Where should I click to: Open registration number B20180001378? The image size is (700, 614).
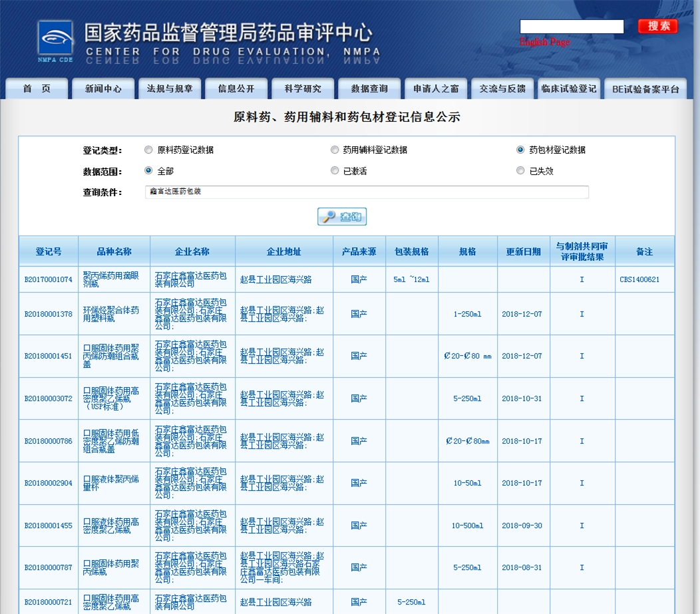49,314
